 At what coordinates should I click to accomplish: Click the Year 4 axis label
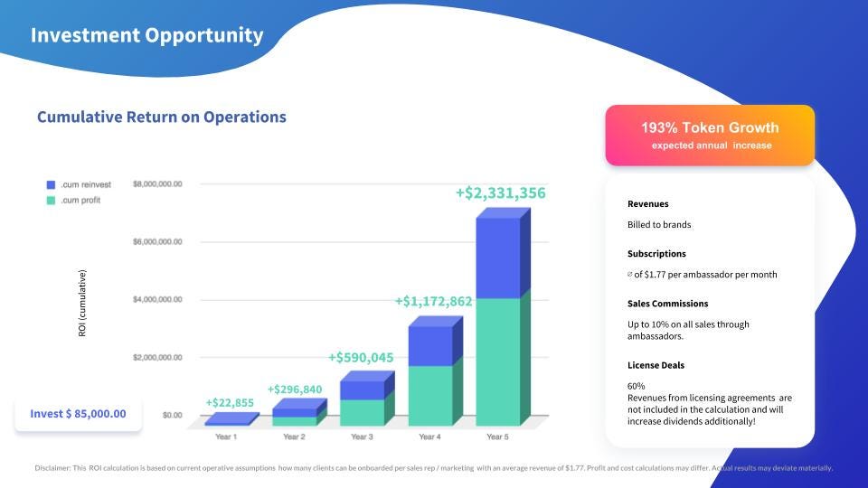pos(429,436)
